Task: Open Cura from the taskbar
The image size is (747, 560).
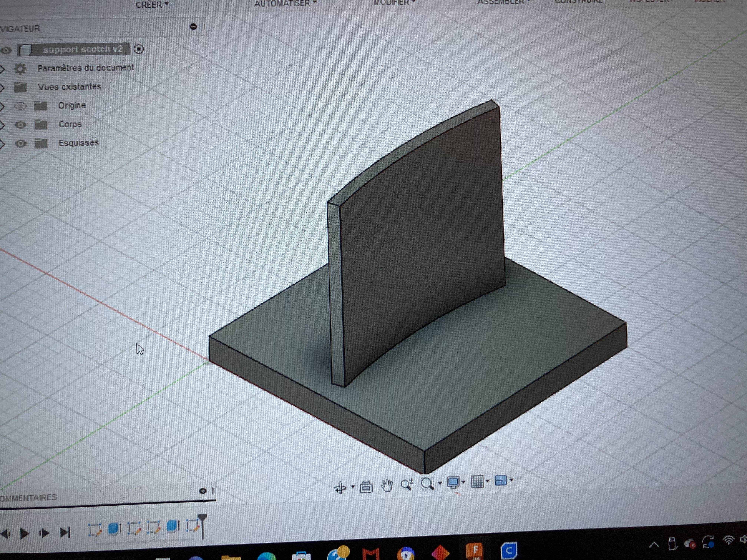Action: pyautogui.click(x=509, y=551)
